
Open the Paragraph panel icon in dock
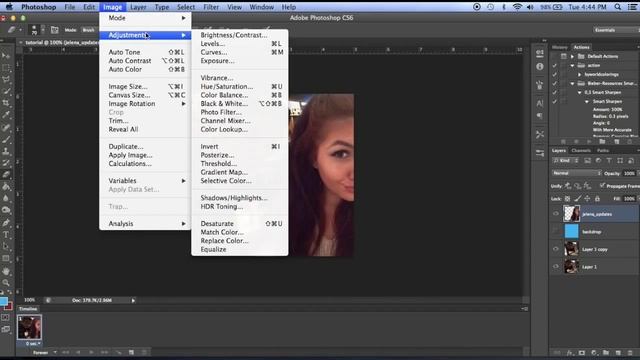(540, 116)
